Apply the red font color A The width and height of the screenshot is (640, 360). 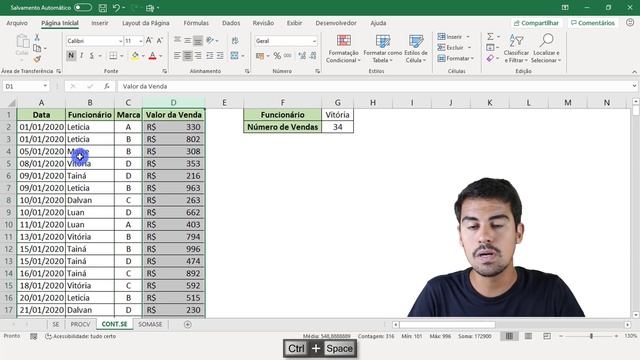click(153, 56)
